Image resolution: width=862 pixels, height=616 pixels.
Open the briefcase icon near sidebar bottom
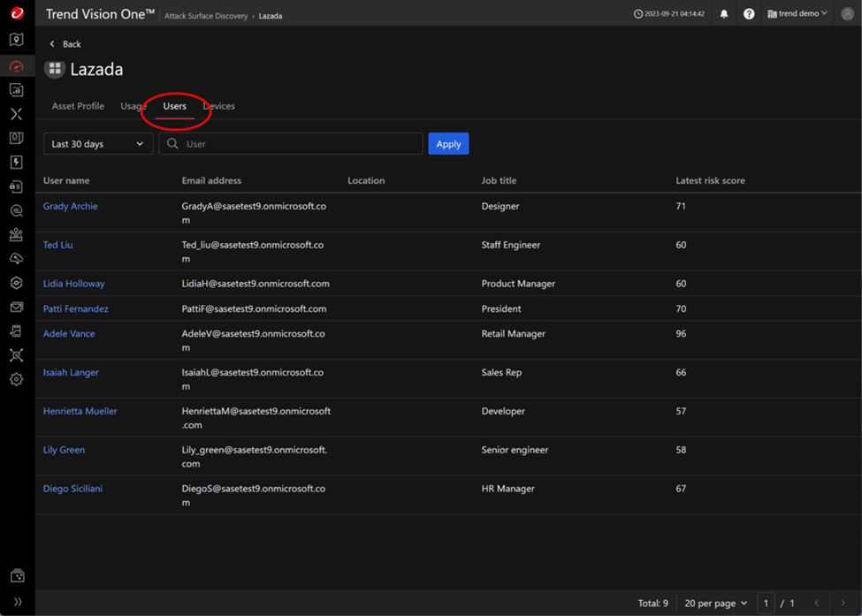coord(17,575)
